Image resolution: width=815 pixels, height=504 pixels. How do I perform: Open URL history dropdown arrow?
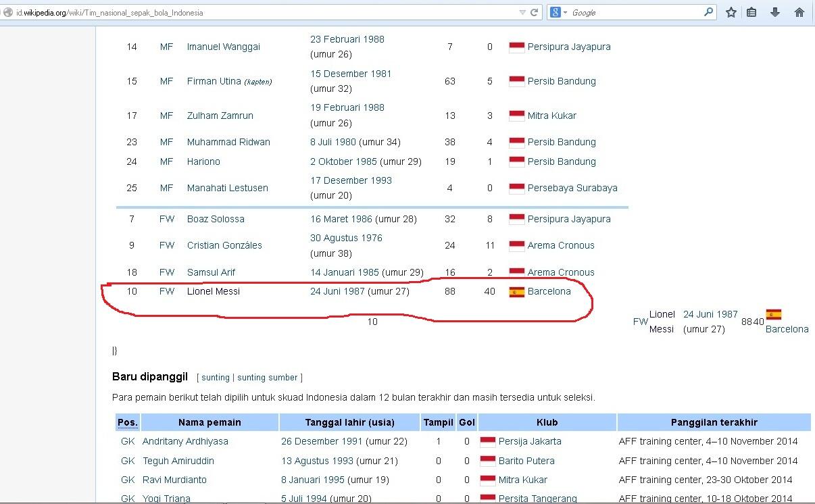coord(522,12)
